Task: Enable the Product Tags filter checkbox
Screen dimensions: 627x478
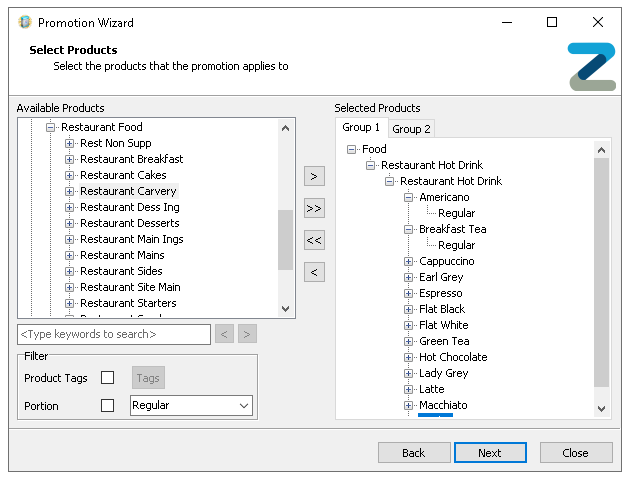Action: 108,378
